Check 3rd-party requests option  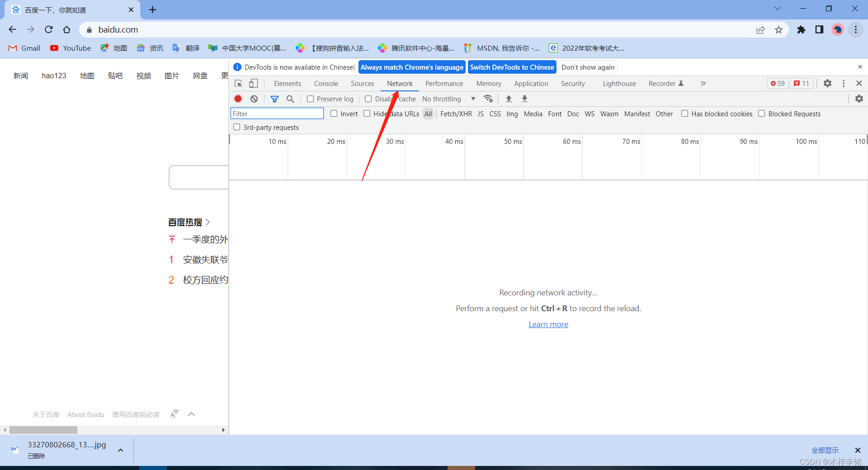(236, 127)
